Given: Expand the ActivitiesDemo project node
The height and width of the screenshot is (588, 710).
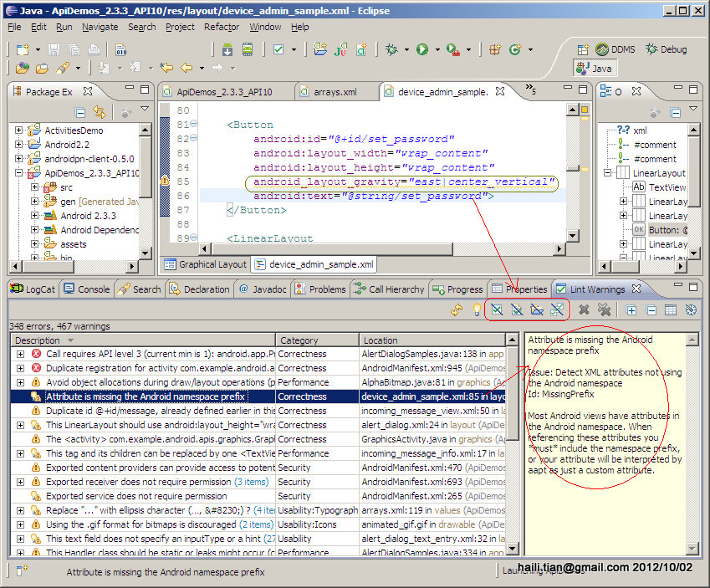Looking at the screenshot, I should [18, 130].
